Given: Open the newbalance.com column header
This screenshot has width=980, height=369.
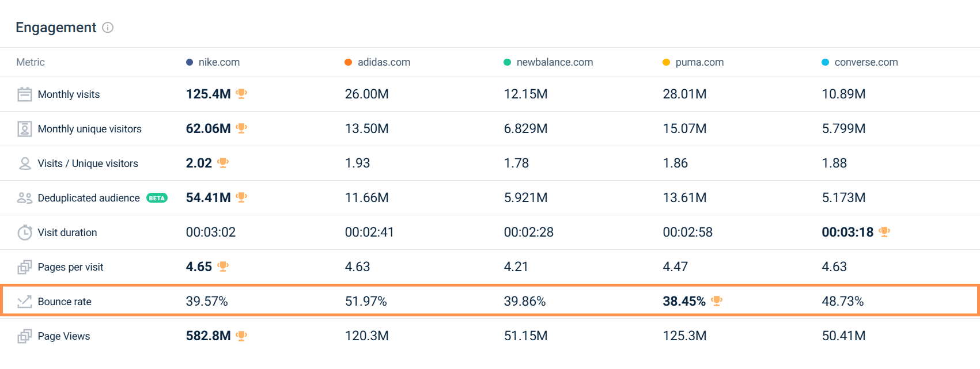Looking at the screenshot, I should click(555, 62).
